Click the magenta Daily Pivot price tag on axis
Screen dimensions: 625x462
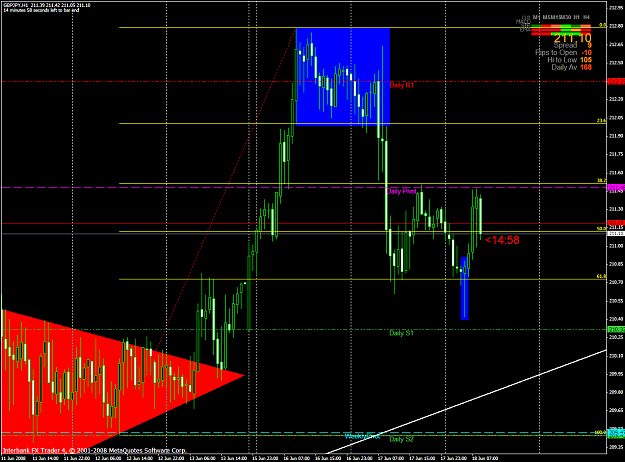click(x=616, y=187)
